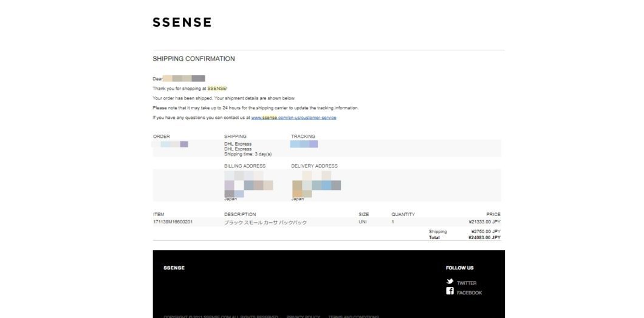Click the item price ¥21333.00 JPY

click(485, 222)
